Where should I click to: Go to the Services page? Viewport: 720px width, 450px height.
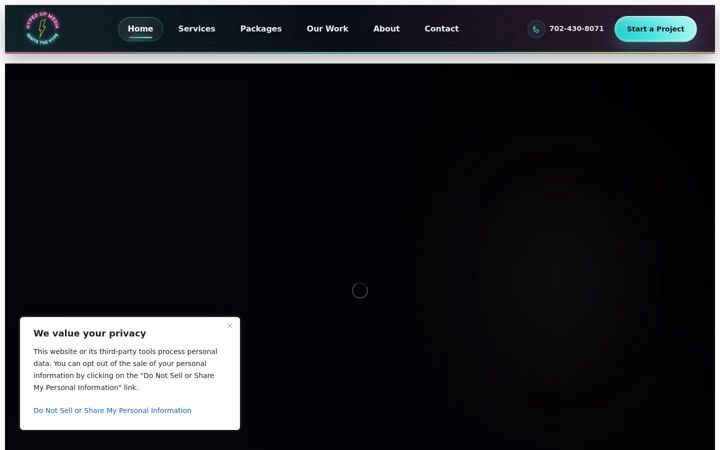[197, 29]
